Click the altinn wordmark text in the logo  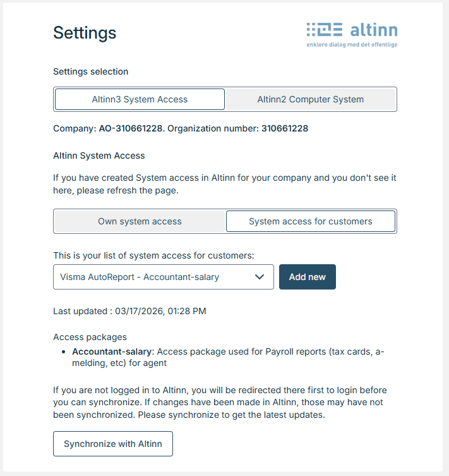[373, 30]
